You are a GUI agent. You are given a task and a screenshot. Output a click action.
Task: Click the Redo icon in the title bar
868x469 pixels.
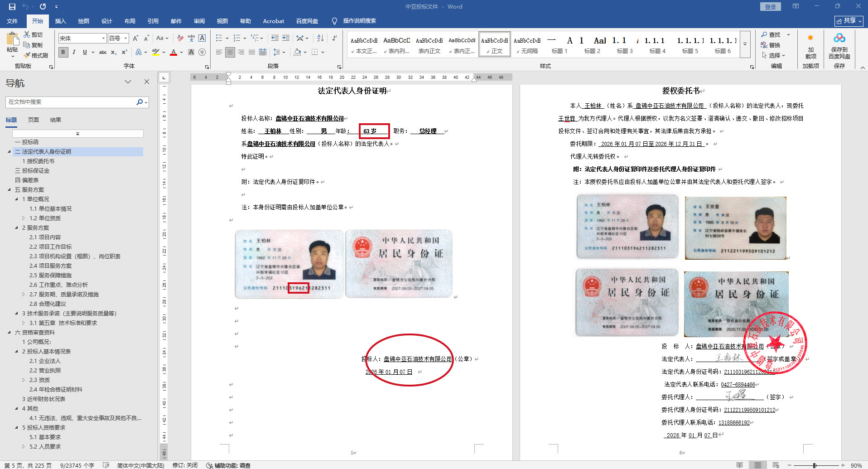[43, 7]
